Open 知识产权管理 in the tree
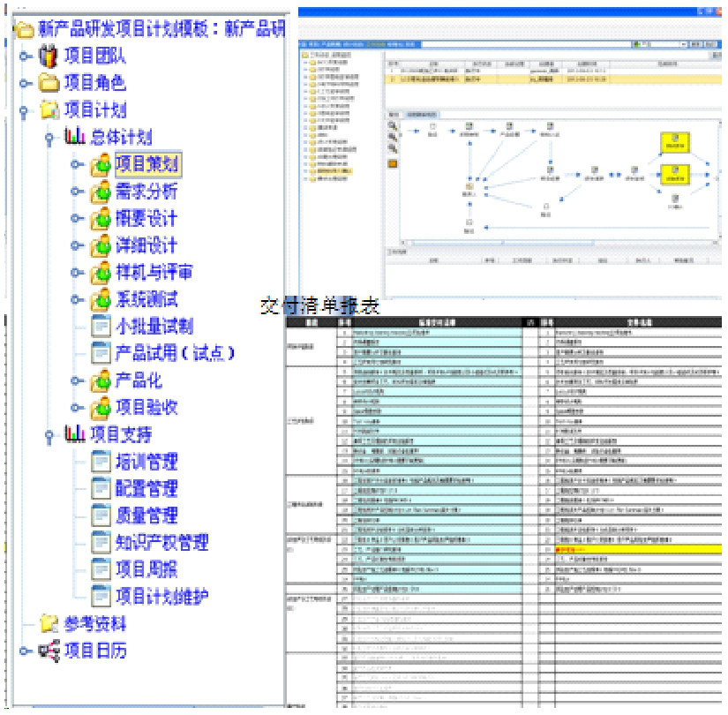The image size is (728, 715). (x=161, y=543)
